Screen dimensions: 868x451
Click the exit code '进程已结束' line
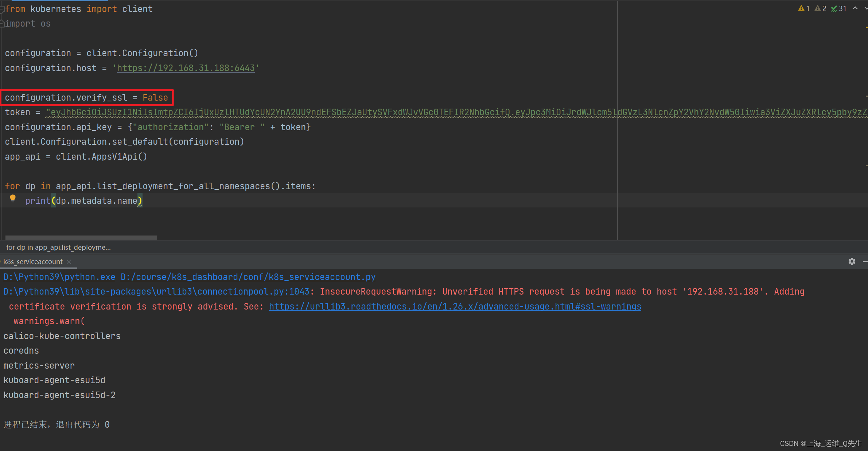[x=57, y=425]
